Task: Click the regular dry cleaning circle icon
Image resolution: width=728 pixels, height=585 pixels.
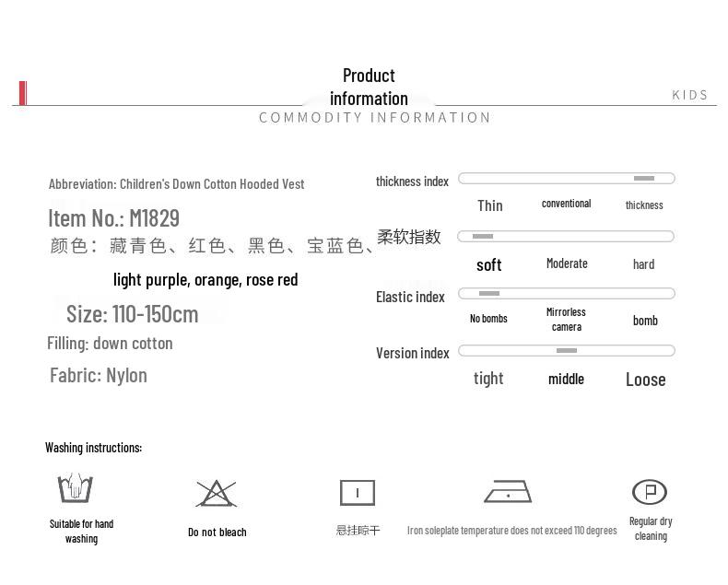Action: click(650, 492)
